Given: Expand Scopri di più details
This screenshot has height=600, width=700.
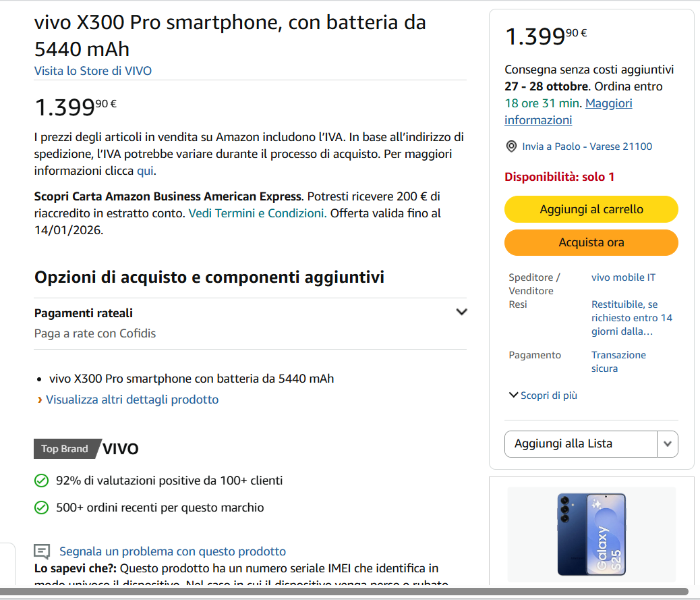Looking at the screenshot, I should tap(543, 396).
